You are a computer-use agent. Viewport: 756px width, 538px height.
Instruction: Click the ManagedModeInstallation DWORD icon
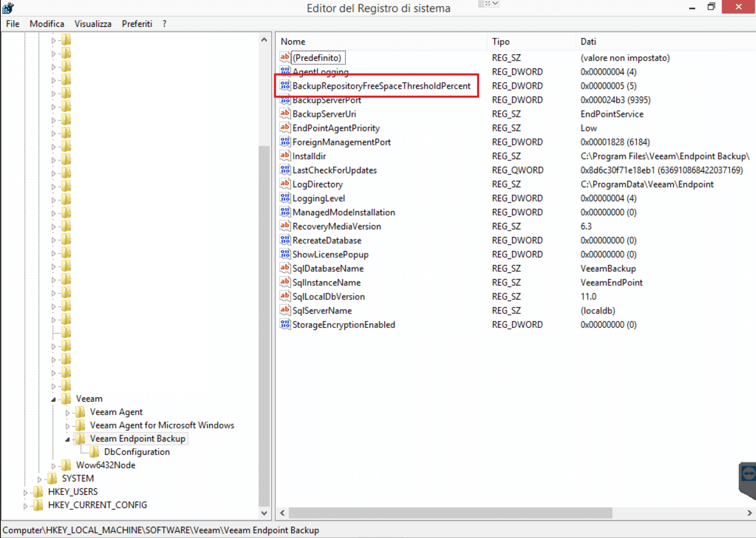285,211
